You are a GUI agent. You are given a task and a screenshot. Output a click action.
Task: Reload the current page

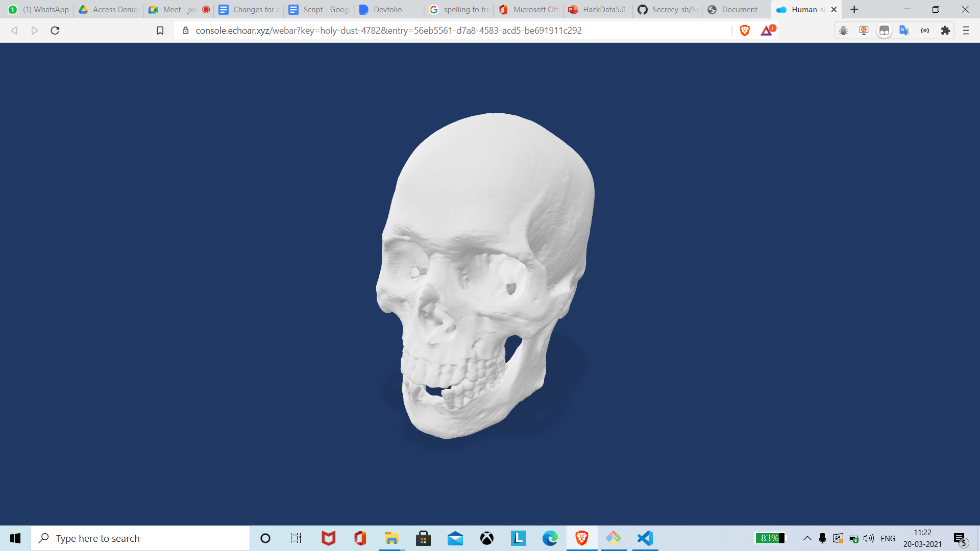click(55, 31)
